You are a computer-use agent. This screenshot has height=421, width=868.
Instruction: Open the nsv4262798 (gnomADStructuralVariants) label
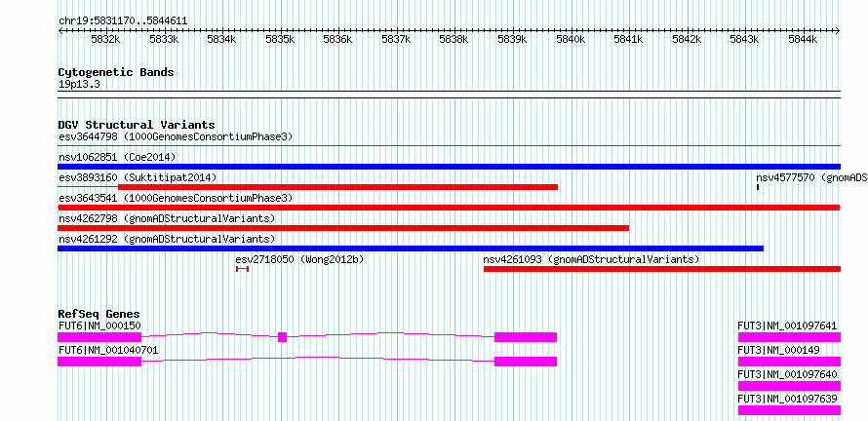click(167, 218)
